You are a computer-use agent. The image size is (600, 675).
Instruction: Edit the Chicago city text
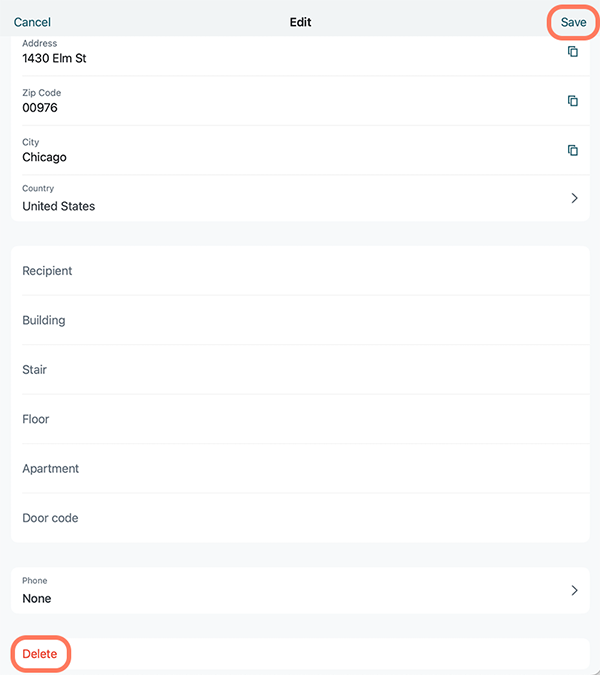[44, 157]
